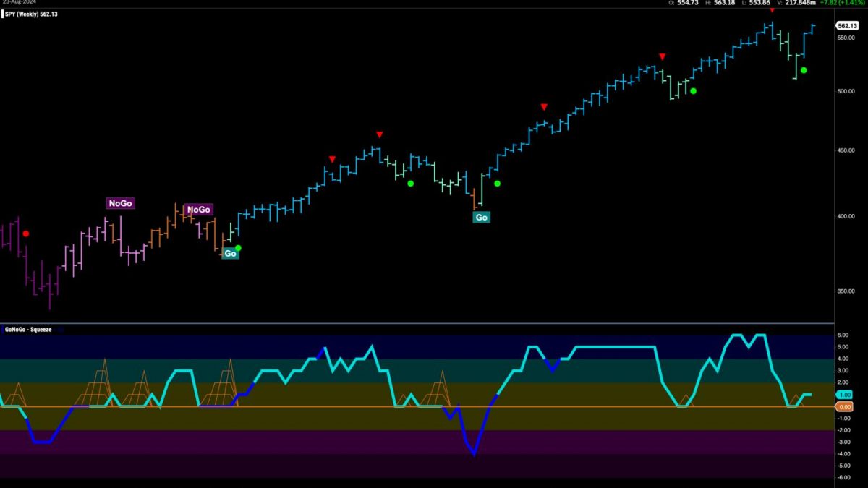Click the orange 0.00 zero-line value tag
The width and height of the screenshot is (868, 488).
[x=843, y=407]
